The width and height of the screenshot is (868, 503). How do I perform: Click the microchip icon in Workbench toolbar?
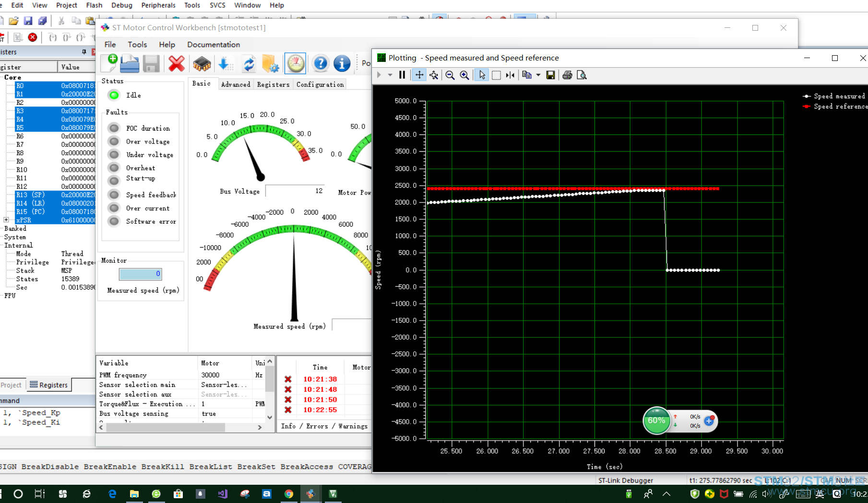coord(202,63)
